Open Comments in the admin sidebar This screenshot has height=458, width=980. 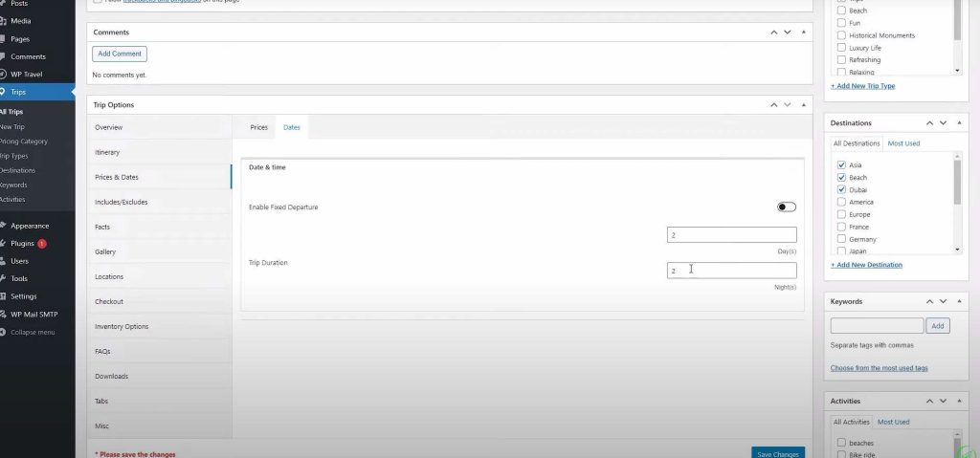click(28, 56)
